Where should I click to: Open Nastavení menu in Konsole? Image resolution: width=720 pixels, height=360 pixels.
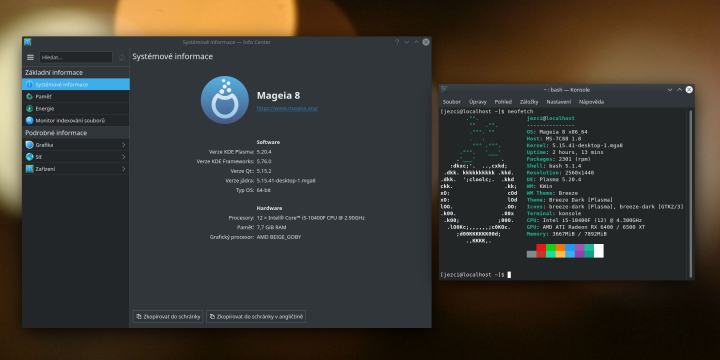pos(559,102)
